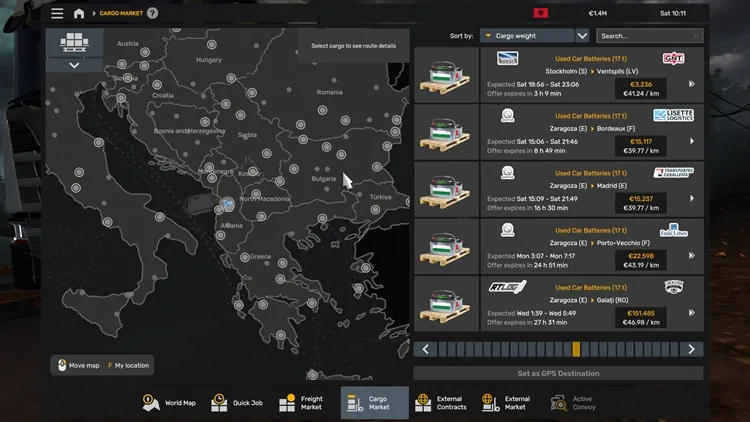Click the Lisette Logistics logo
Image resolution: width=750 pixels, height=422 pixels.
[673, 115]
